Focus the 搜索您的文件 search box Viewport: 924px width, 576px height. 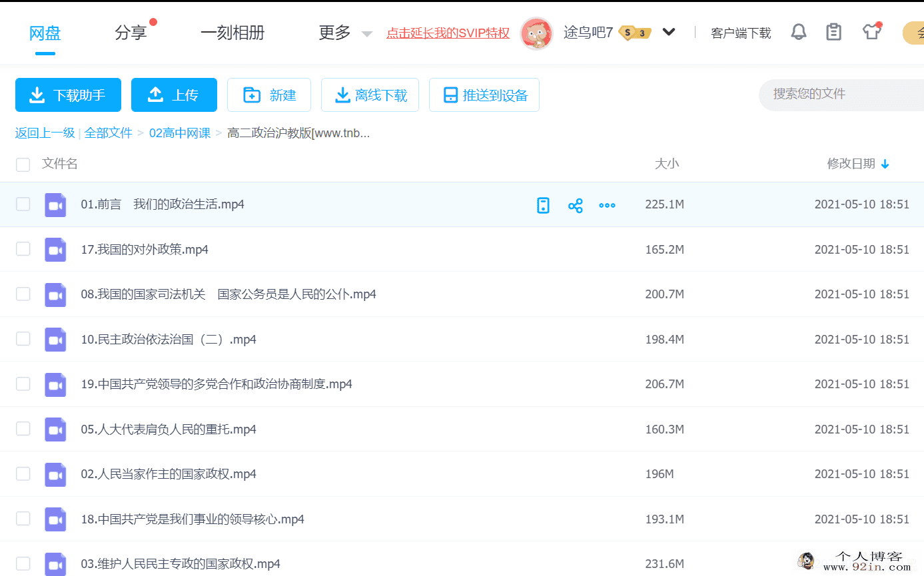[843, 95]
